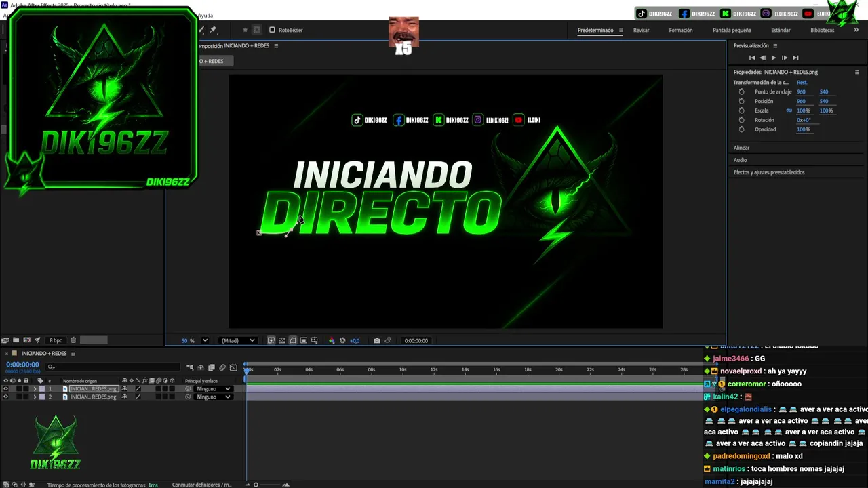This screenshot has width=868, height=488.
Task: Click Posición X value 960
Action: click(801, 101)
